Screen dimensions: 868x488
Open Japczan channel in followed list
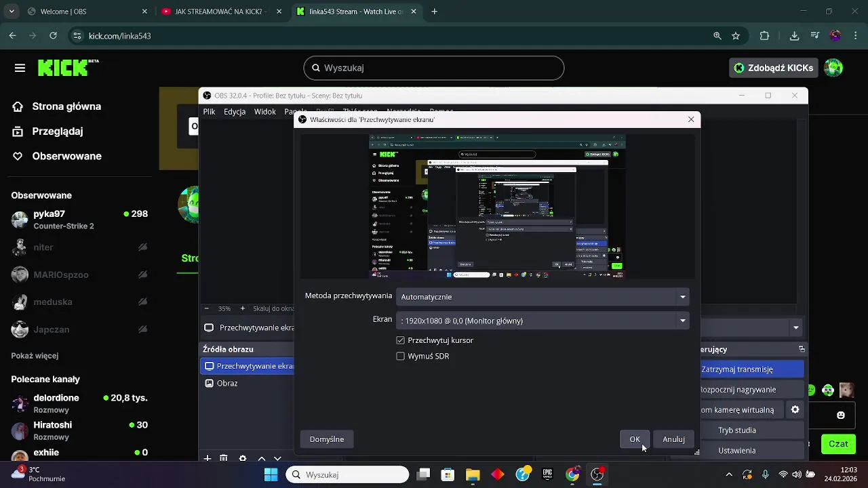tap(80, 329)
